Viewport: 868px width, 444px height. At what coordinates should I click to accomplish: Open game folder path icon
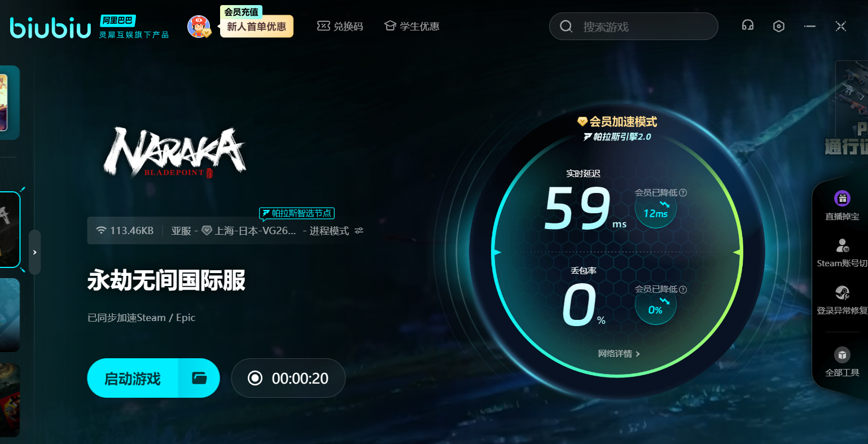199,378
